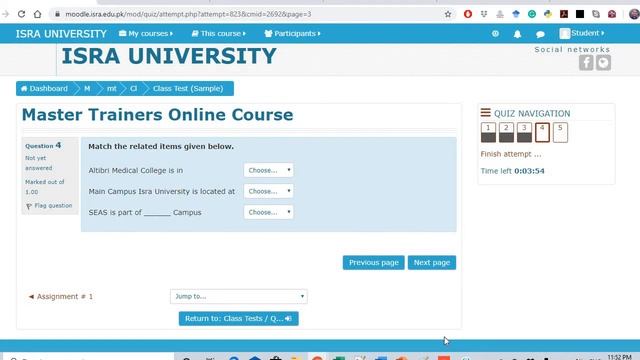
Task: Open Twitter social network icon
Action: tap(603, 63)
